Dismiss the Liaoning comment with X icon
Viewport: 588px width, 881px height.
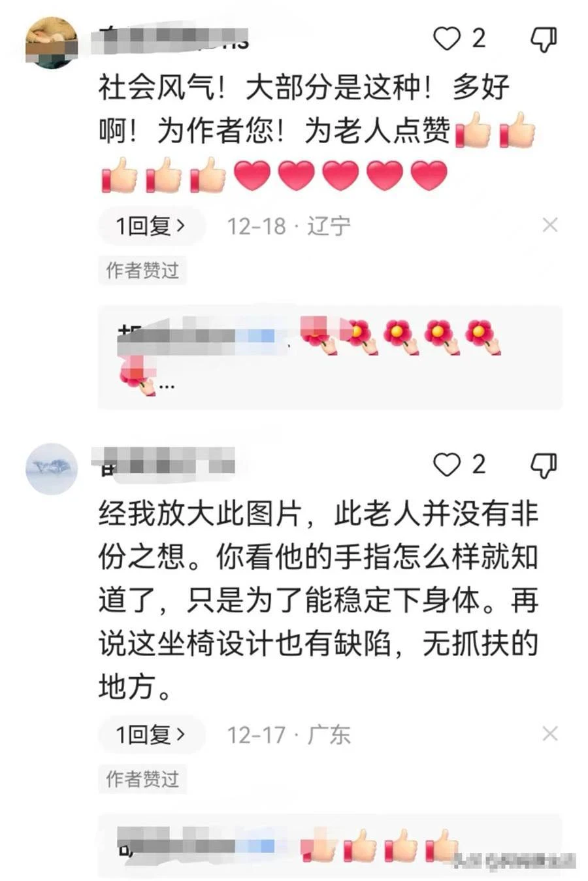[x=550, y=225]
